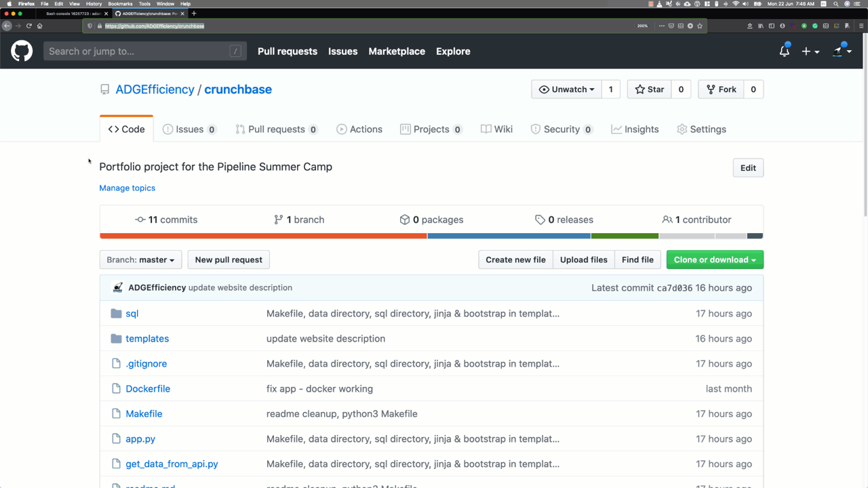This screenshot has width=868, height=488.
Task: Switch to the repository Pull requests tab
Action: [x=276, y=129]
